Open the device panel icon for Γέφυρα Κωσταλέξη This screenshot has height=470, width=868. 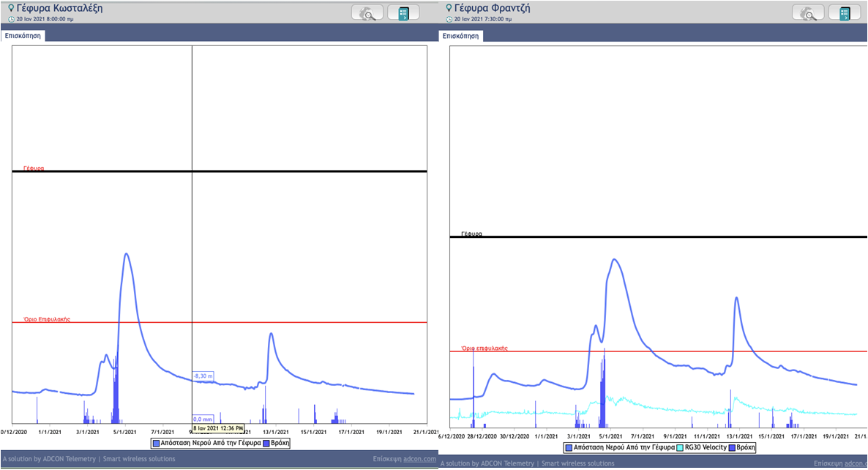point(403,13)
